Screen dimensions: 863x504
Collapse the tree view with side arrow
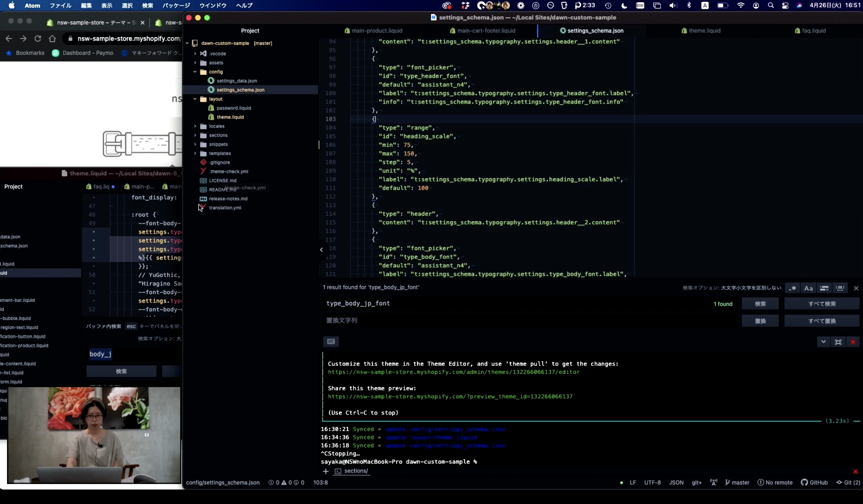321,250
